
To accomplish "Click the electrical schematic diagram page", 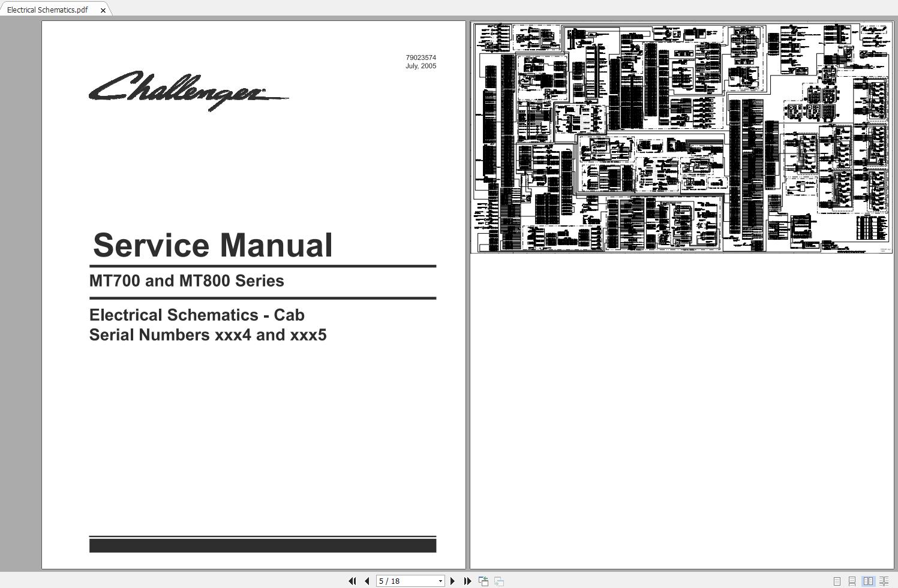I will pos(681,137).
